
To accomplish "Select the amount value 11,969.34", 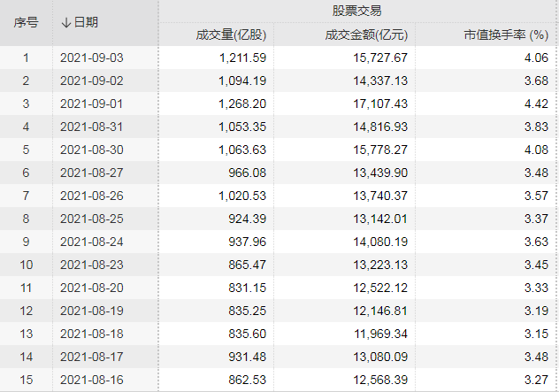I will (378, 334).
